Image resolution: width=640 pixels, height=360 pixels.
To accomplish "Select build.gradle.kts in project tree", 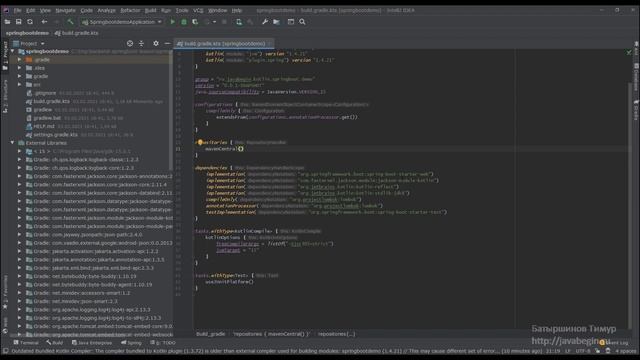I will click(51, 101).
